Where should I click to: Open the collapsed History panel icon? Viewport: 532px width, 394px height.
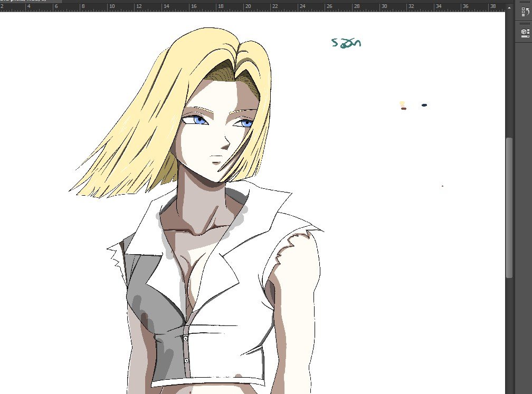point(525,12)
